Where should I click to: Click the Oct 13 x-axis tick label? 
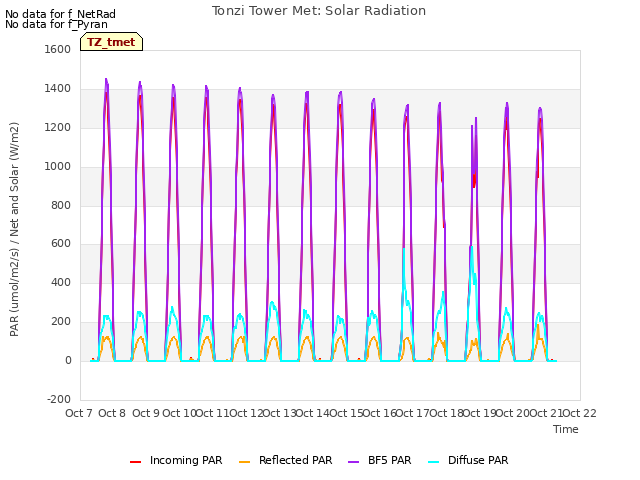click(x=279, y=413)
